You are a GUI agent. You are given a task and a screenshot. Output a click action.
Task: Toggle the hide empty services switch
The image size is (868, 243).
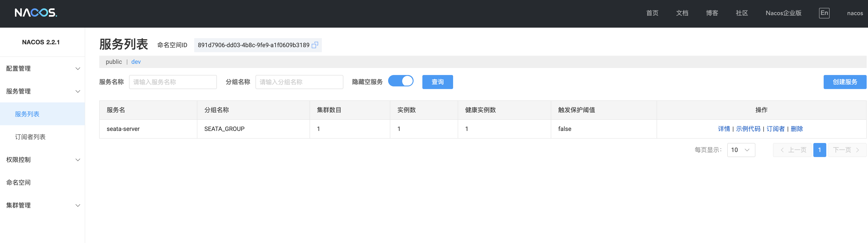pyautogui.click(x=401, y=81)
